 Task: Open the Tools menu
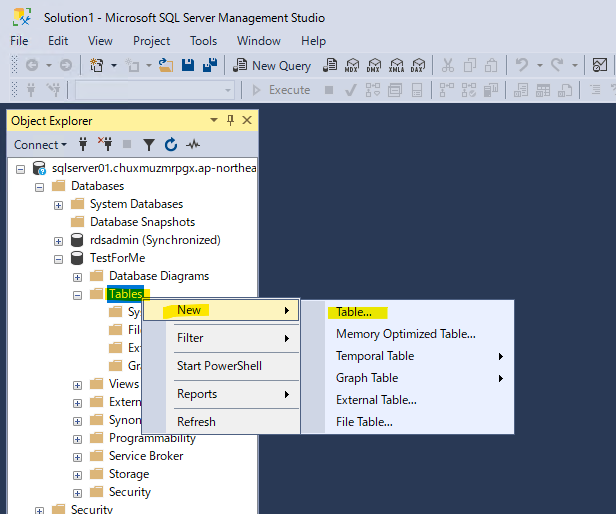204,41
